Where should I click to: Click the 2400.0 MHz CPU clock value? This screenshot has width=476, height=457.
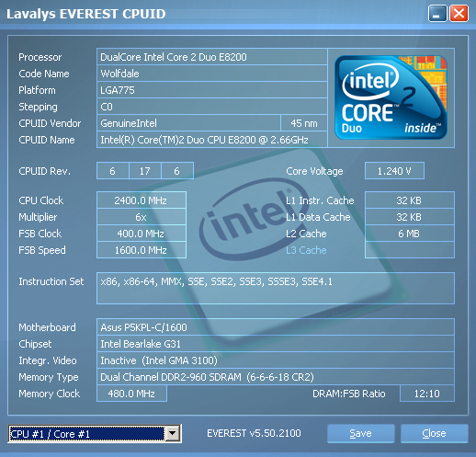[142, 200]
